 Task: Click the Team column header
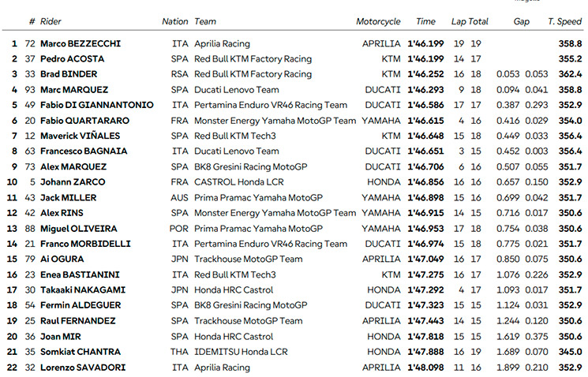coord(204,22)
